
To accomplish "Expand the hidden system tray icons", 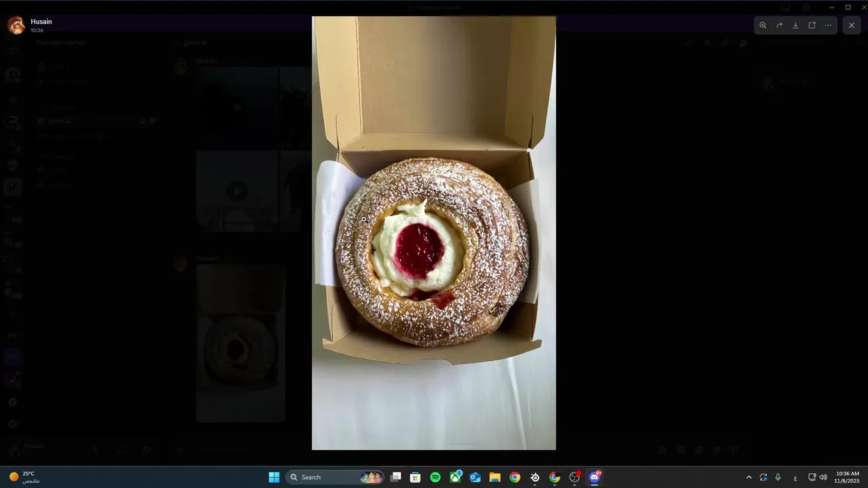I will click(x=749, y=477).
